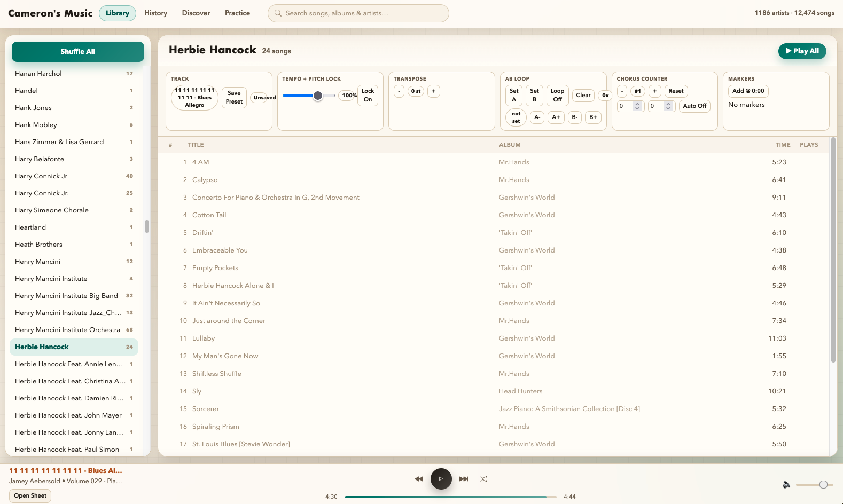This screenshot has height=504, width=843.
Task: Select song Spiraling Prism
Action: (x=495, y=427)
